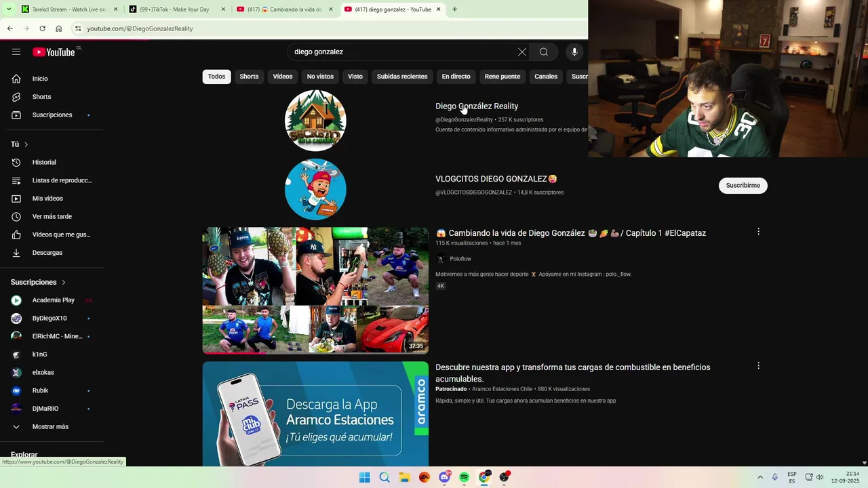The image size is (868, 488).
Task: View site information icon in address bar
Action: coord(78,28)
